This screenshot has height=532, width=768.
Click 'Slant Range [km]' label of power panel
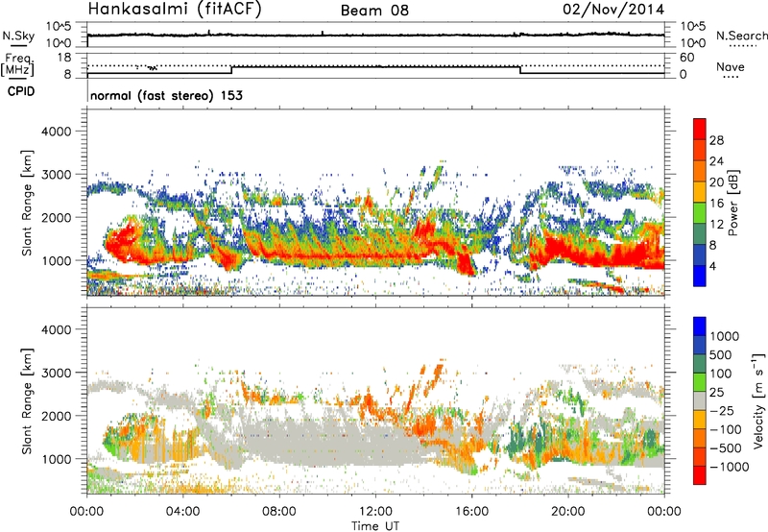pyautogui.click(x=27, y=203)
